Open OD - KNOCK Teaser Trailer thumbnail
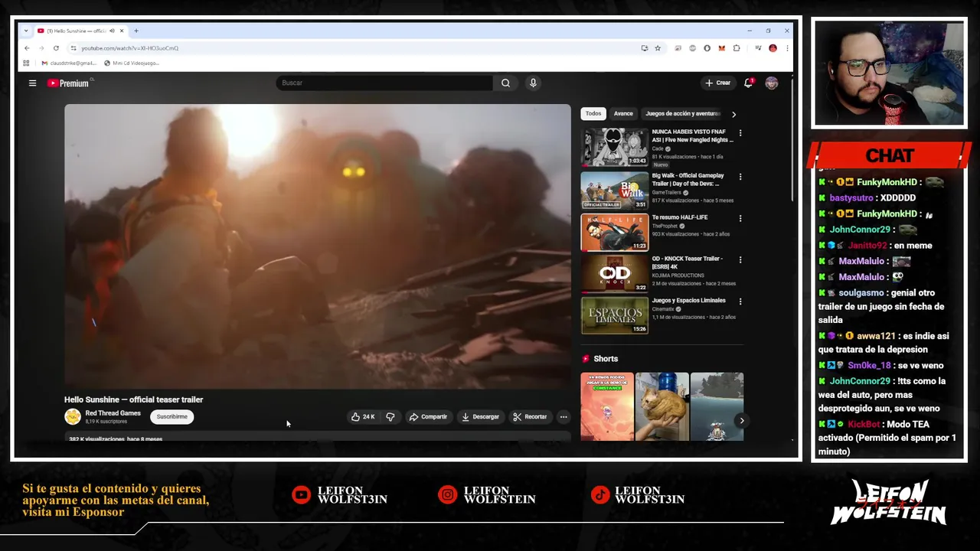Viewport: 980px width, 551px height. click(x=615, y=273)
